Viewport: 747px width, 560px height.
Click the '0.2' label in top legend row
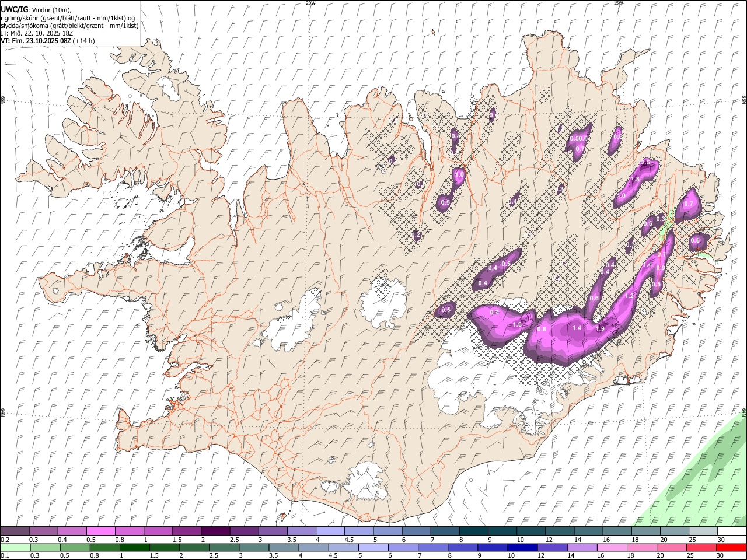tap(5, 540)
